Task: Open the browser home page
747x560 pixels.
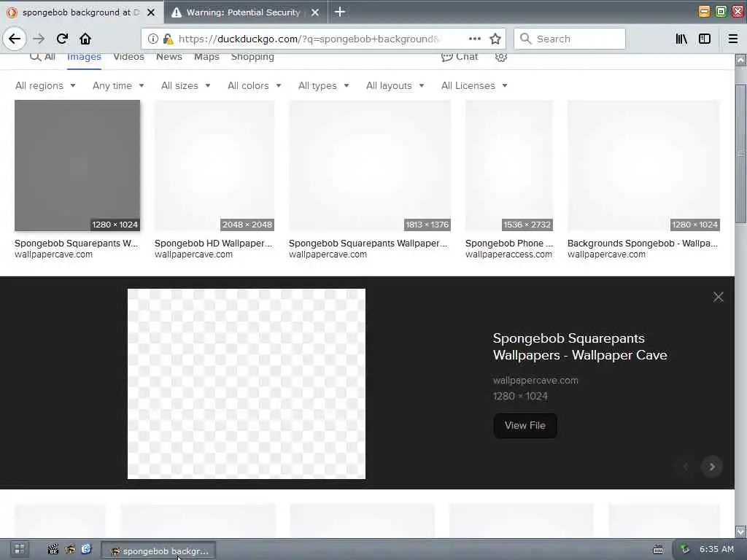Action: (85, 39)
